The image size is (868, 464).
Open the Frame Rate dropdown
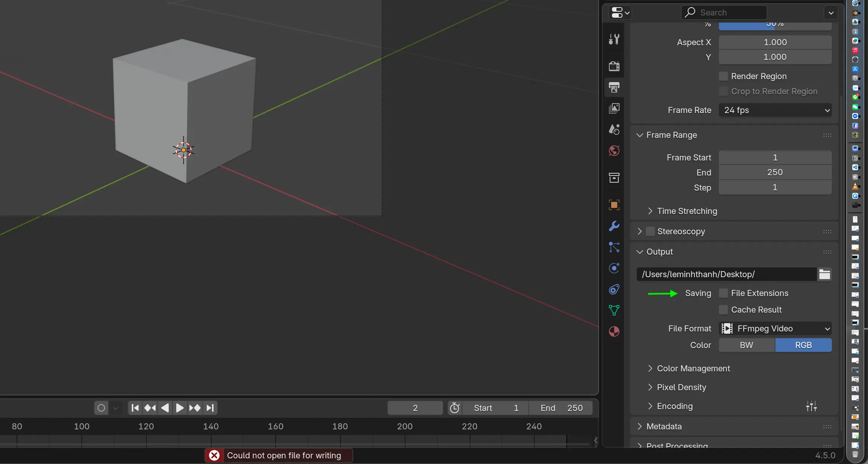[775, 110]
